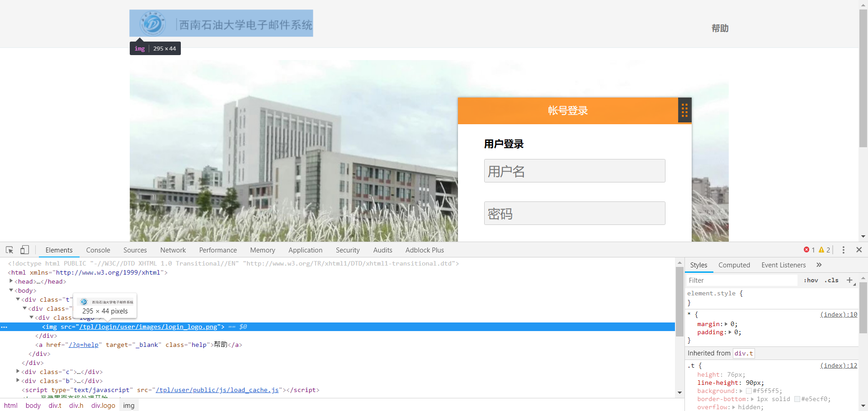The image size is (868, 411).
Task: Open color picker for #f5f5f5 swatch
Action: (749, 391)
